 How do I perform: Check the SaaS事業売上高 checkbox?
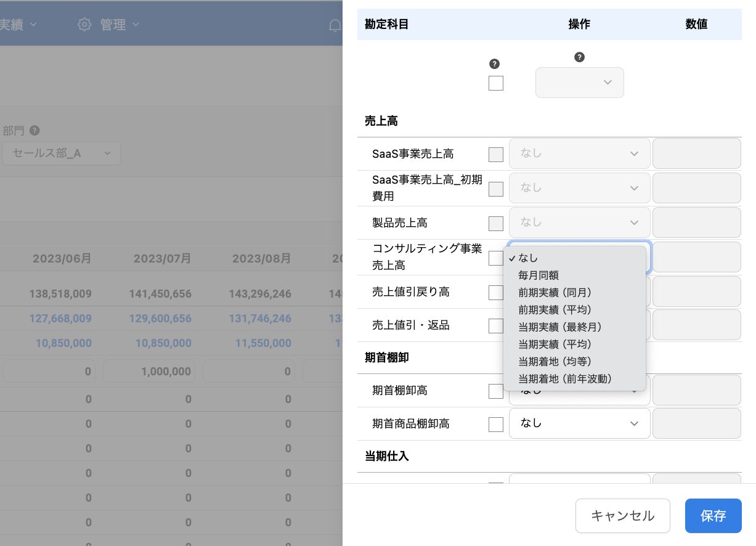click(496, 155)
